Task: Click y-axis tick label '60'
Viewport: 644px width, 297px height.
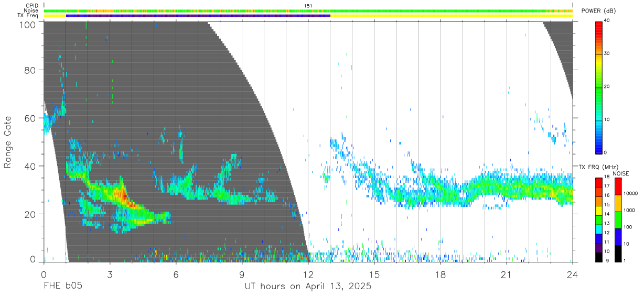Action: (x=29, y=118)
